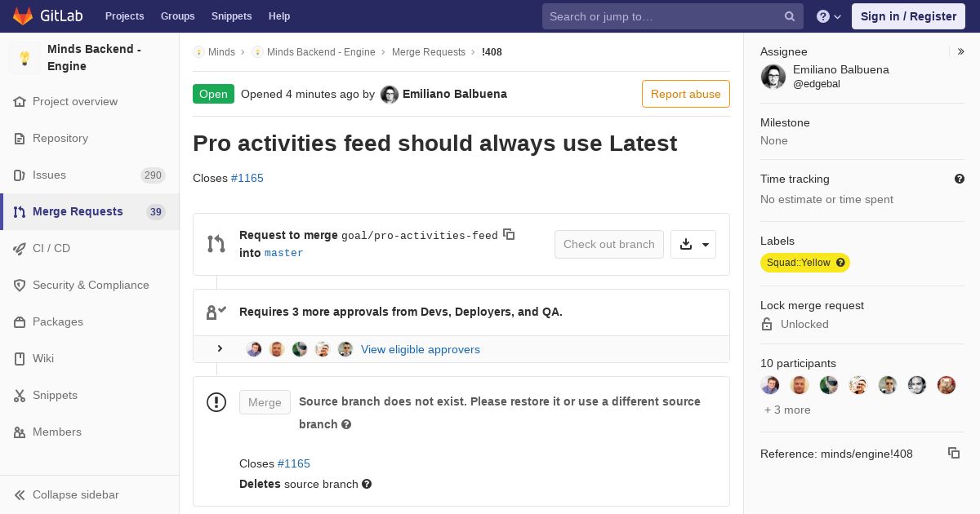Click the Collapse sidebar double-chevron icon
980x514 pixels.
point(20,495)
